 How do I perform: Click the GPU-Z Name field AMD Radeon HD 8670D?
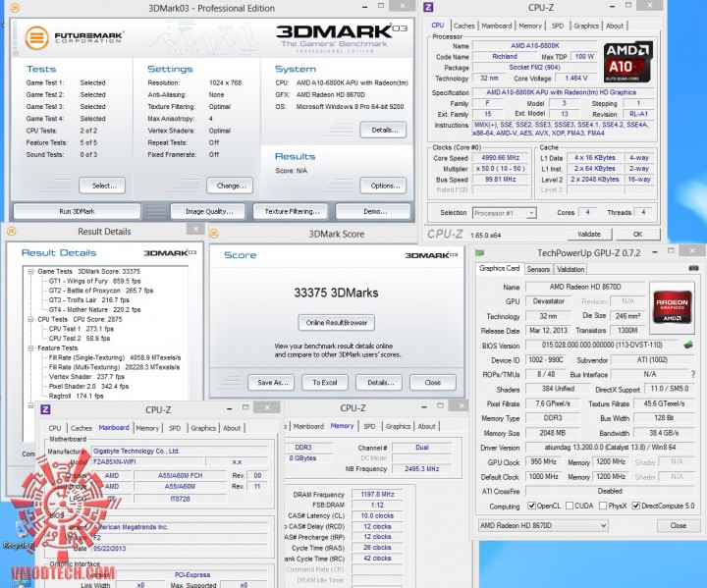point(585,287)
